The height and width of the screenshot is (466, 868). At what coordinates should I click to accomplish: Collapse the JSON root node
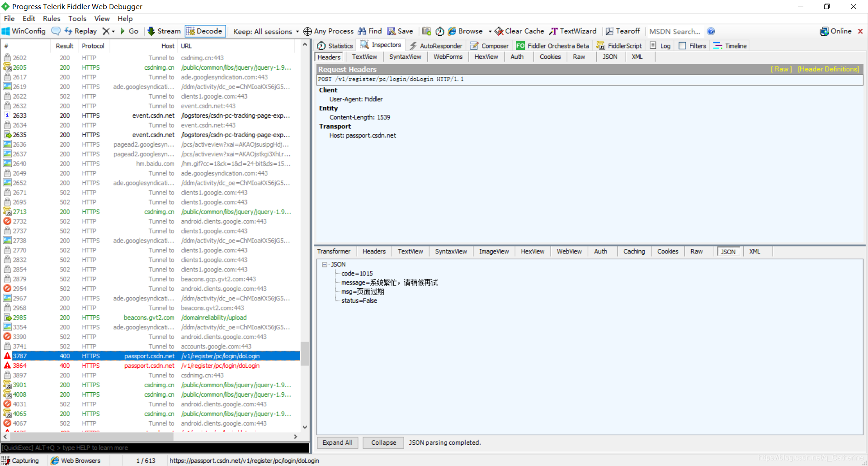(x=325, y=264)
